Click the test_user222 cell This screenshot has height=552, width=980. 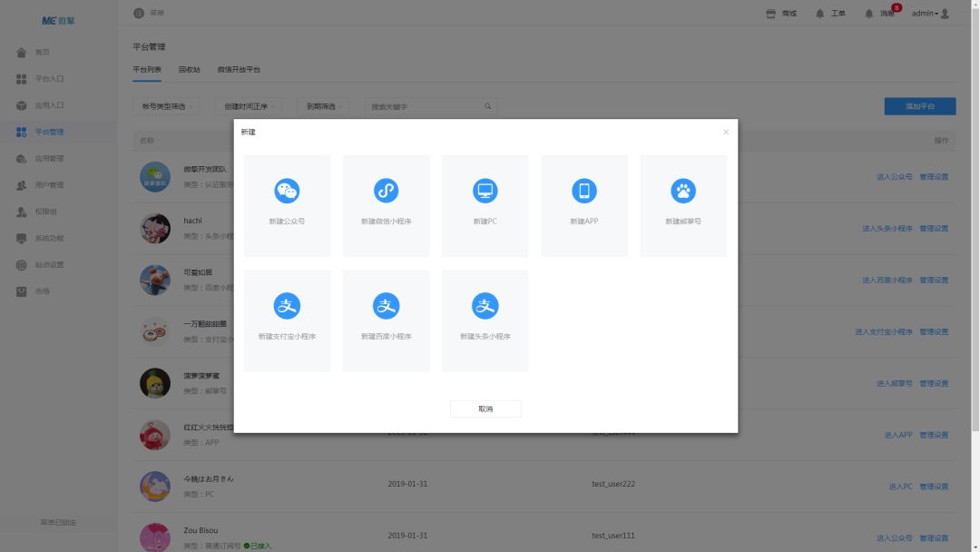tap(613, 484)
